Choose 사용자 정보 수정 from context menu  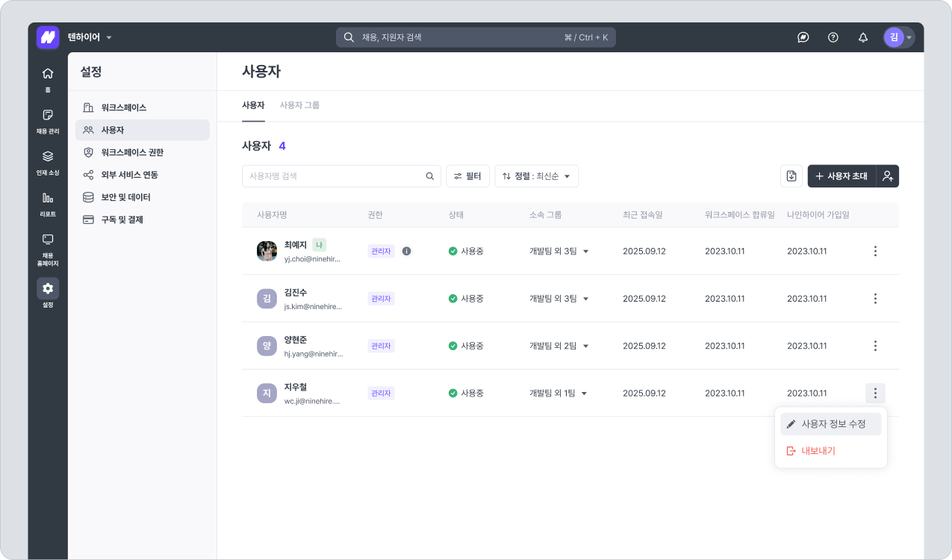pyautogui.click(x=831, y=424)
